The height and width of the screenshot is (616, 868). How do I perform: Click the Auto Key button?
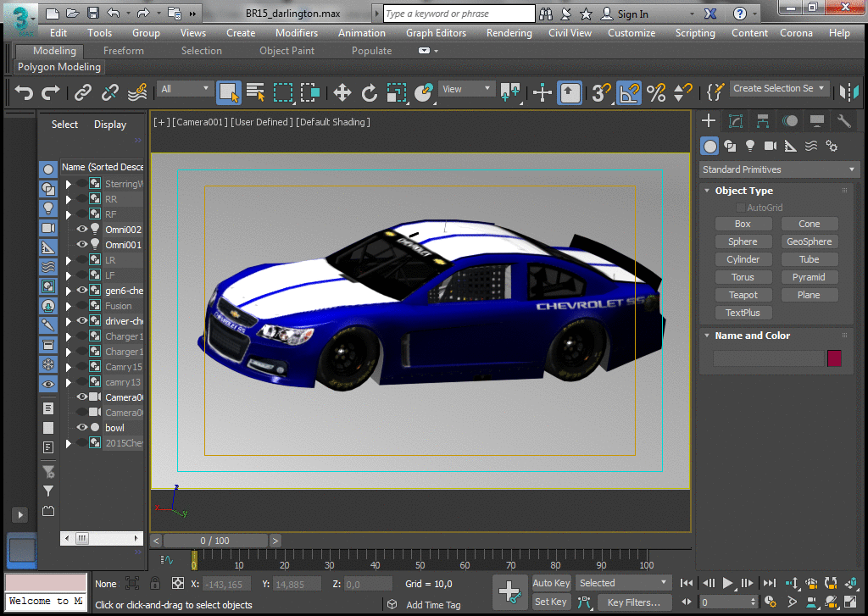[x=551, y=583]
